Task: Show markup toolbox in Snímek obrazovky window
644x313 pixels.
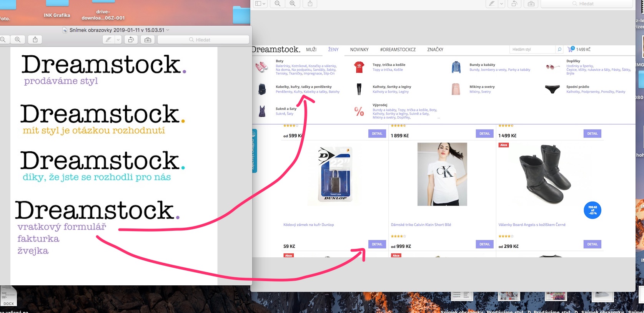Action: pyautogui.click(x=148, y=40)
